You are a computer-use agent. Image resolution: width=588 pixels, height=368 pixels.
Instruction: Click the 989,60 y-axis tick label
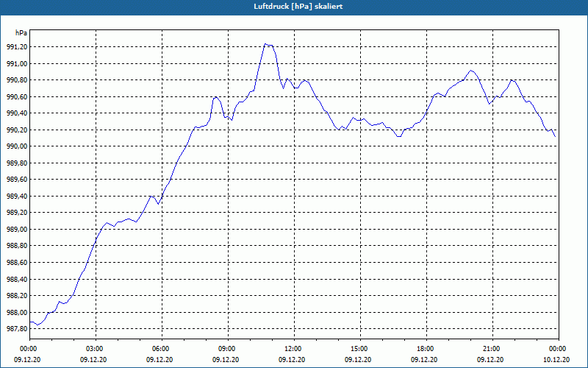point(17,180)
